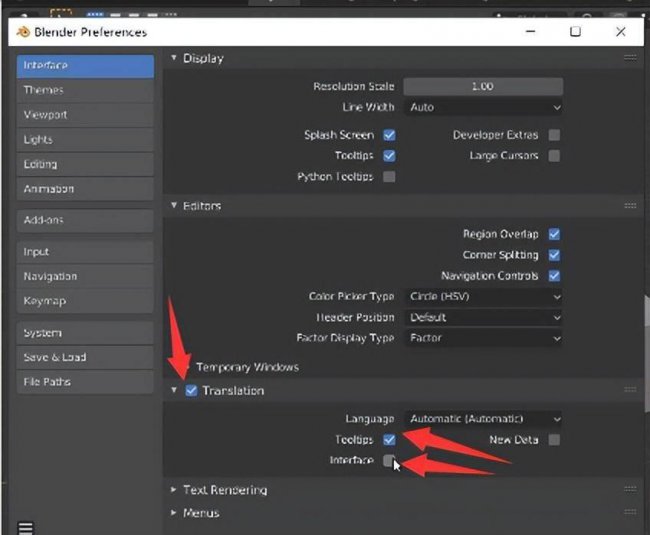This screenshot has width=650, height=535.
Task: Open the File Paths category
Action: (x=85, y=382)
